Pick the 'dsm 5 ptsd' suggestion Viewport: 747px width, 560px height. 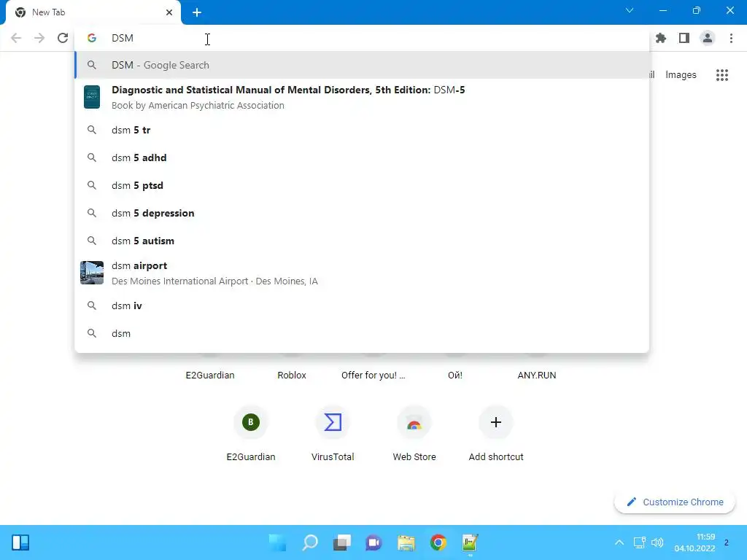pos(362,185)
